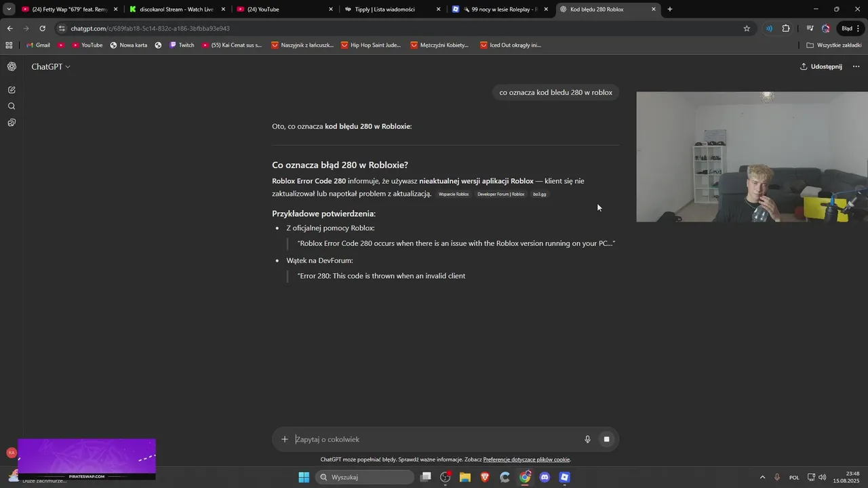Screen dimensions: 868x488
Task: Open Chrome from the taskbar
Action: coord(525,477)
